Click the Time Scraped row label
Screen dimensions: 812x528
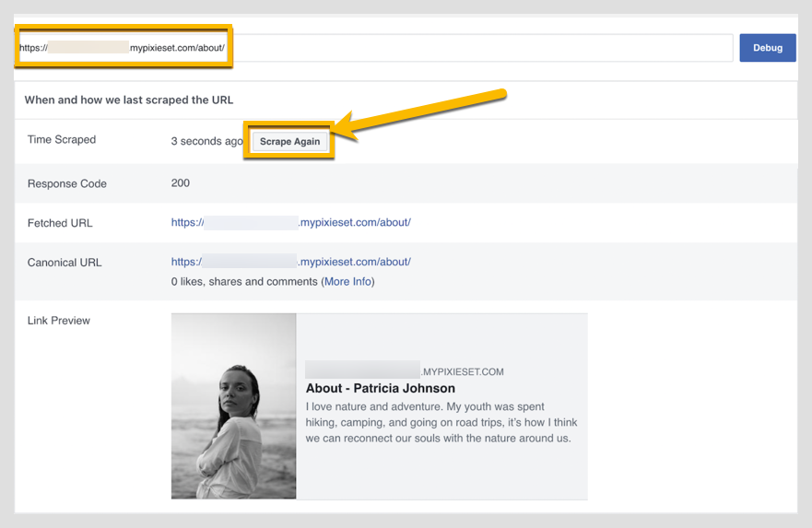62,140
